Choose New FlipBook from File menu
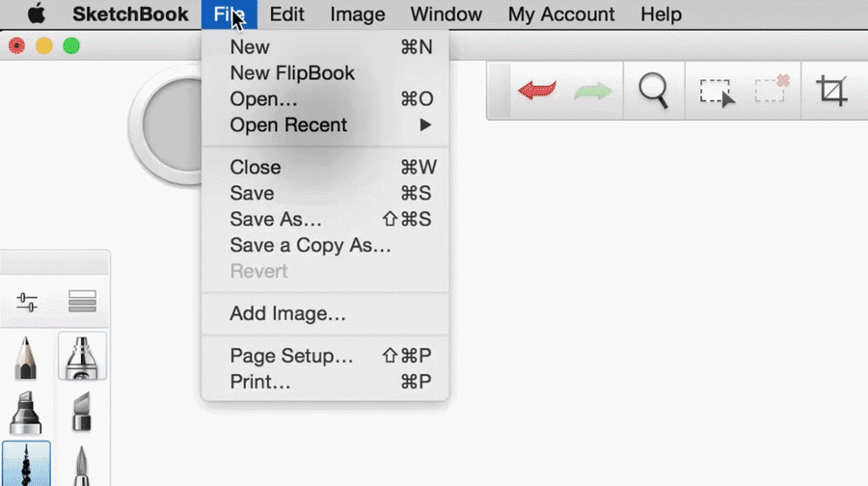This screenshot has width=868, height=486. [x=292, y=73]
